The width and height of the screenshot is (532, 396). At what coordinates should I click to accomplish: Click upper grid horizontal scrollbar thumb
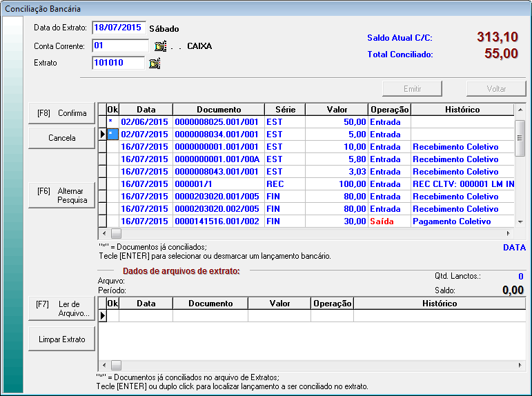(116, 233)
